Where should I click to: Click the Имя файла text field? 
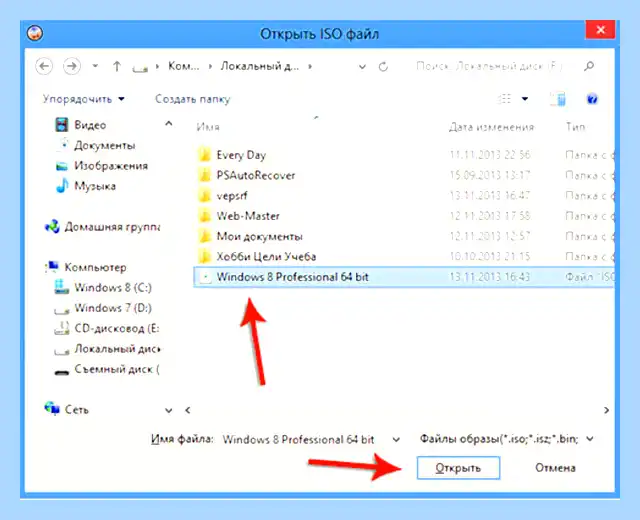click(306, 440)
